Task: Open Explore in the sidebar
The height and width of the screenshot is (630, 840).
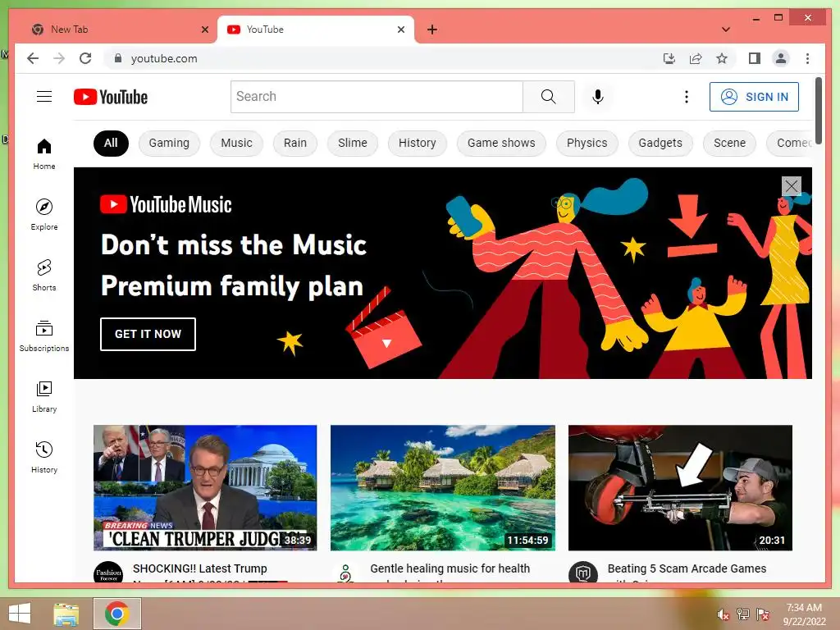Action: (x=44, y=215)
